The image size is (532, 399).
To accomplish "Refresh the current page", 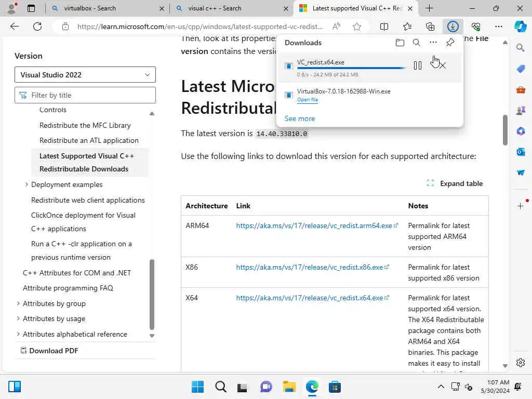I will [37, 26].
